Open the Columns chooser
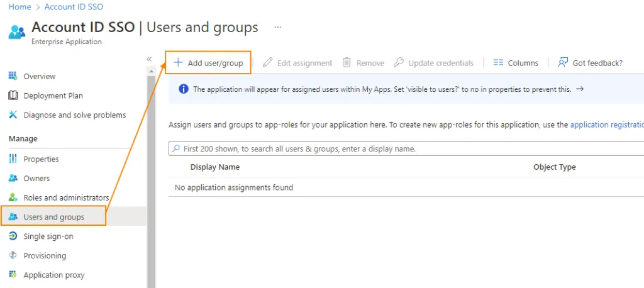The height and width of the screenshot is (288, 644). point(516,63)
